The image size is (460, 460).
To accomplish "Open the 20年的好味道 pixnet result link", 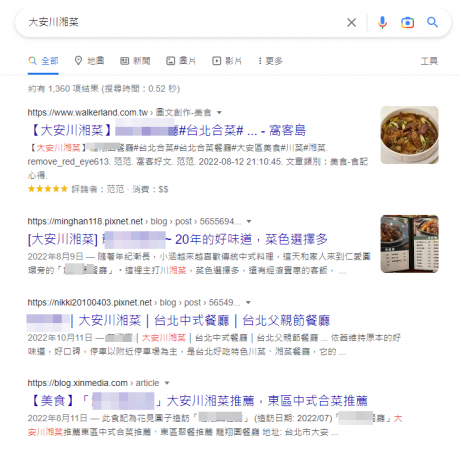I will point(178,239).
